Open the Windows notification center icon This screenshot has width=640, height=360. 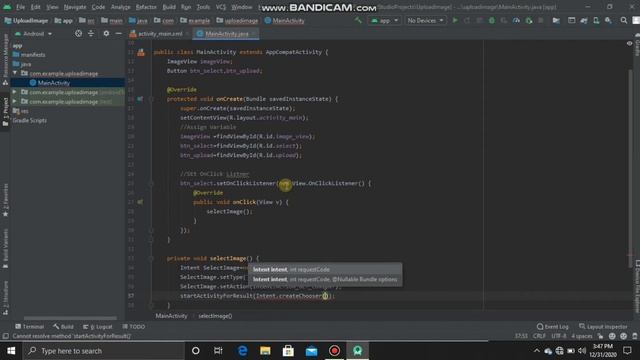pyautogui.click(x=627, y=351)
